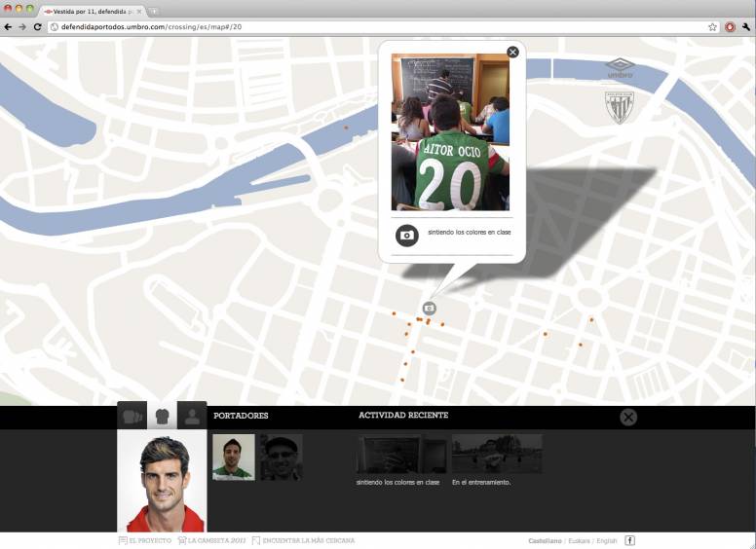Click the Athletic Club crest logo
756x549 pixels.
(x=620, y=107)
